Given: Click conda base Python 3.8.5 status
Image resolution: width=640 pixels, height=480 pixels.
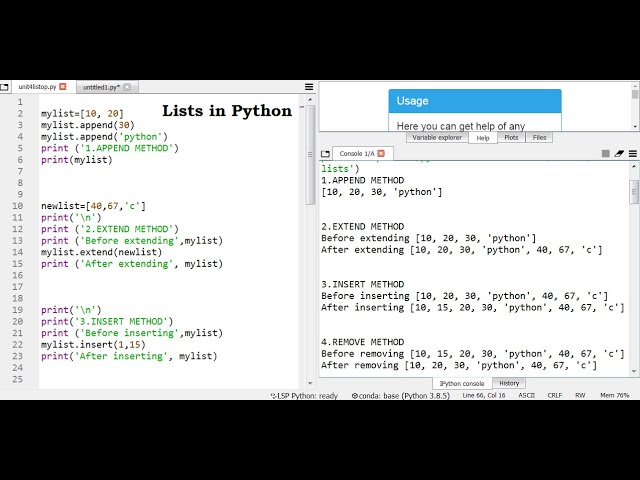Looking at the screenshot, I should (401, 396).
